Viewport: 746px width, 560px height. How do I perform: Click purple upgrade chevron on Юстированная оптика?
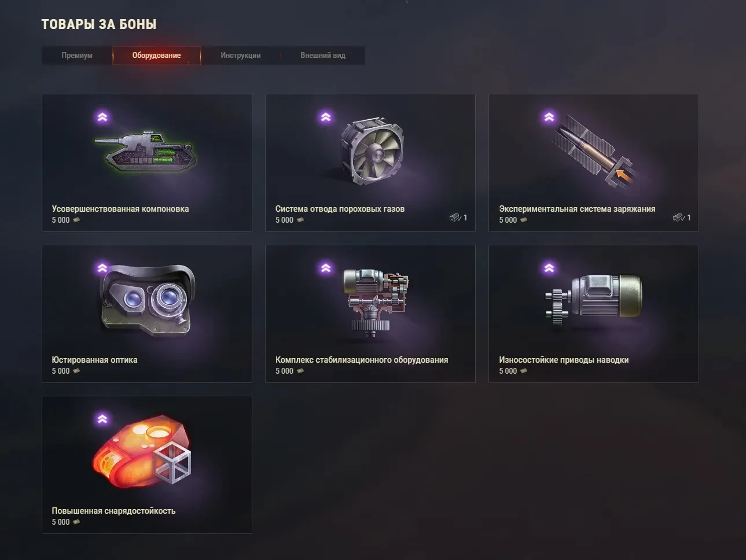point(102,268)
